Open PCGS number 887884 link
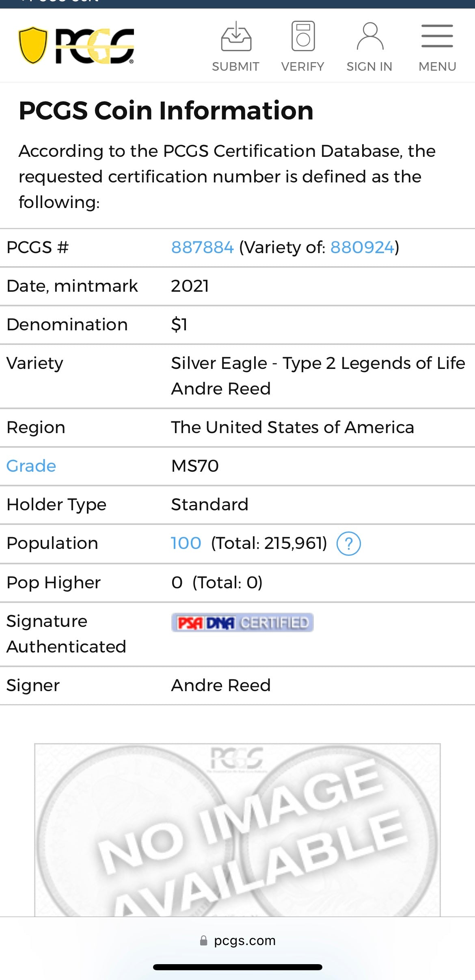The height and width of the screenshot is (980, 475). (x=202, y=247)
